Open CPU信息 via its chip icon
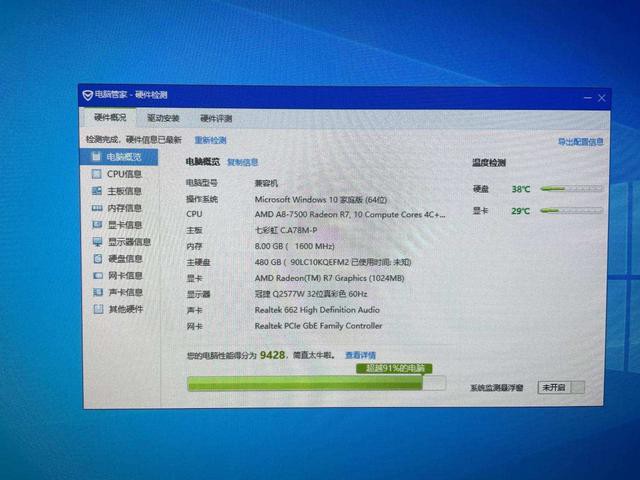 click(x=96, y=174)
